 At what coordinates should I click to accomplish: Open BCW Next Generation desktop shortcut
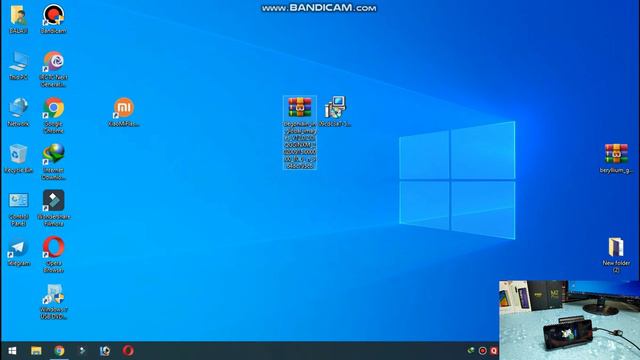tap(53, 69)
